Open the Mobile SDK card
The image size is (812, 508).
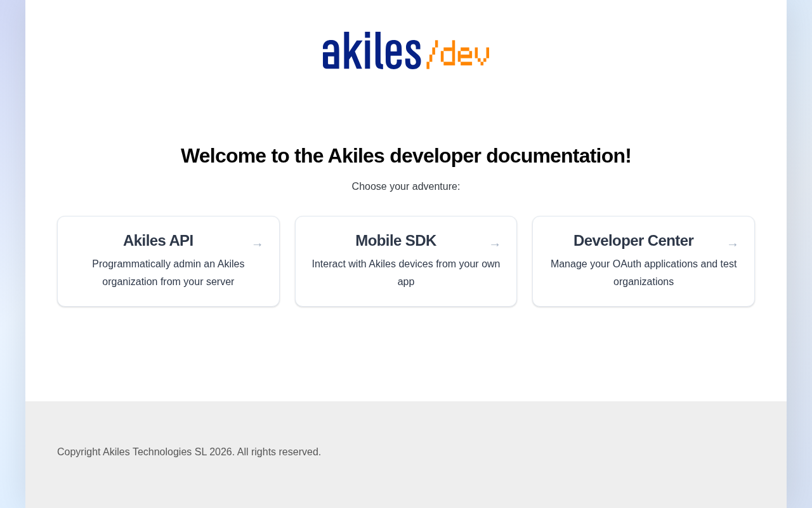(406, 262)
